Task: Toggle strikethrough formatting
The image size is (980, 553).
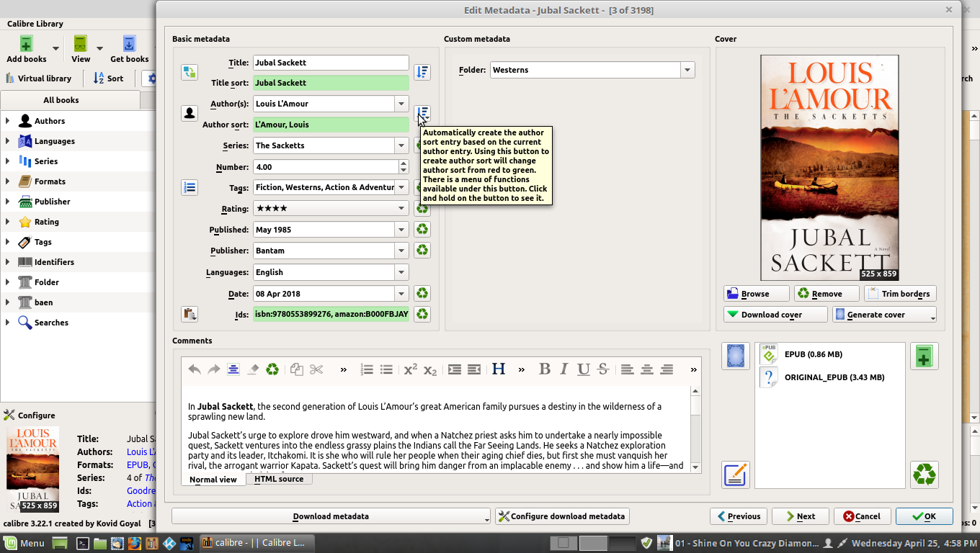Action: [603, 369]
